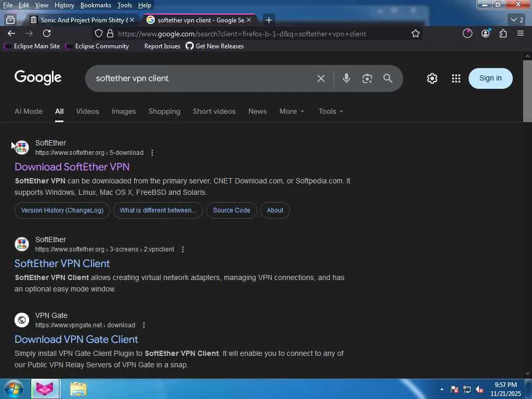532x399 pixels.
Task: Submit search with magnifying glass icon
Action: click(x=388, y=78)
